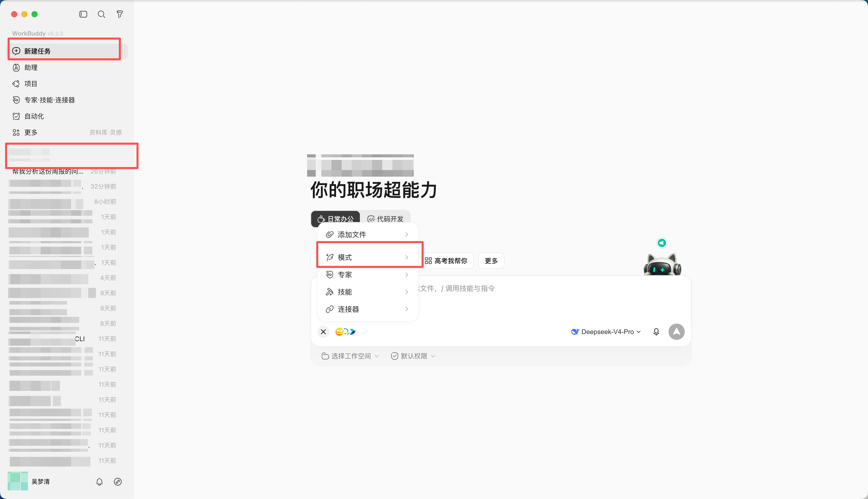The width and height of the screenshot is (868, 499).
Task: Open the 模式 submenu
Action: click(x=368, y=257)
